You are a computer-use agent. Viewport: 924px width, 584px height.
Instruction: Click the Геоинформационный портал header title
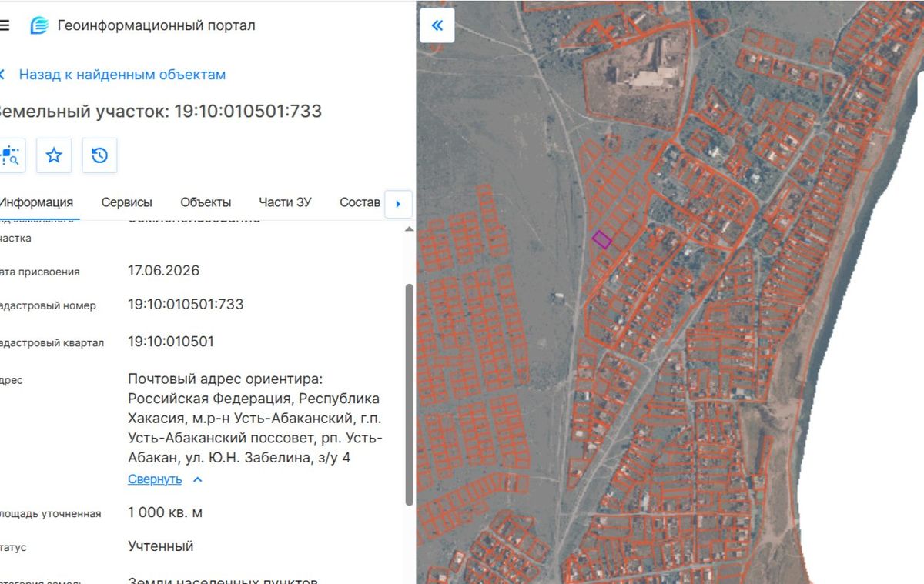(x=156, y=25)
